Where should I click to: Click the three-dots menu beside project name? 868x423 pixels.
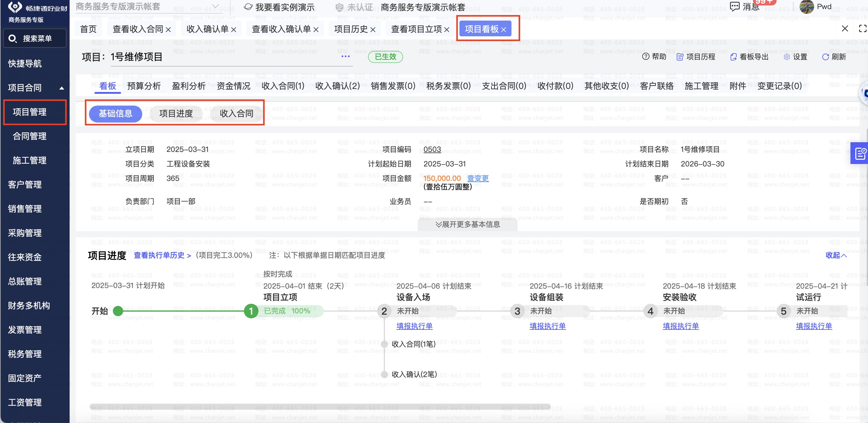(345, 56)
